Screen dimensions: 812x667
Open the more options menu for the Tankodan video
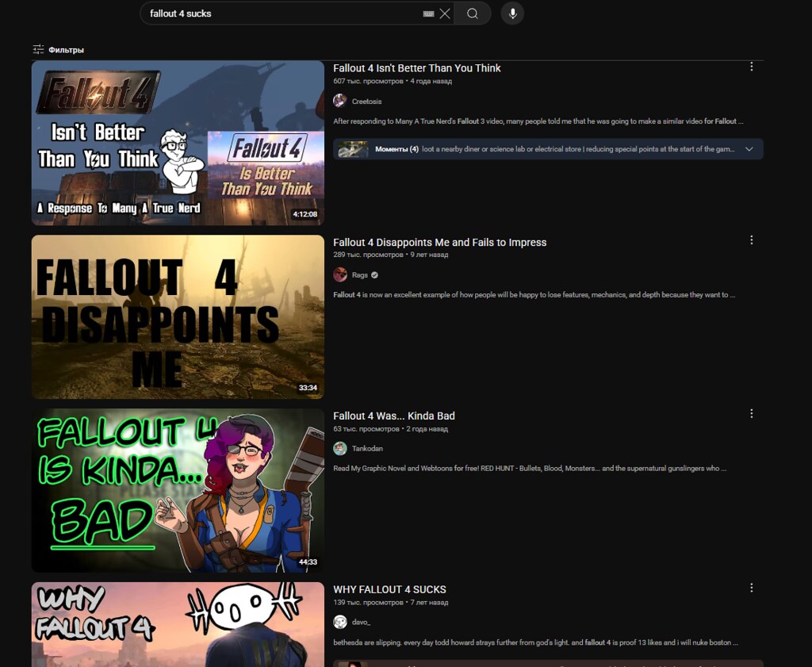[x=752, y=414]
